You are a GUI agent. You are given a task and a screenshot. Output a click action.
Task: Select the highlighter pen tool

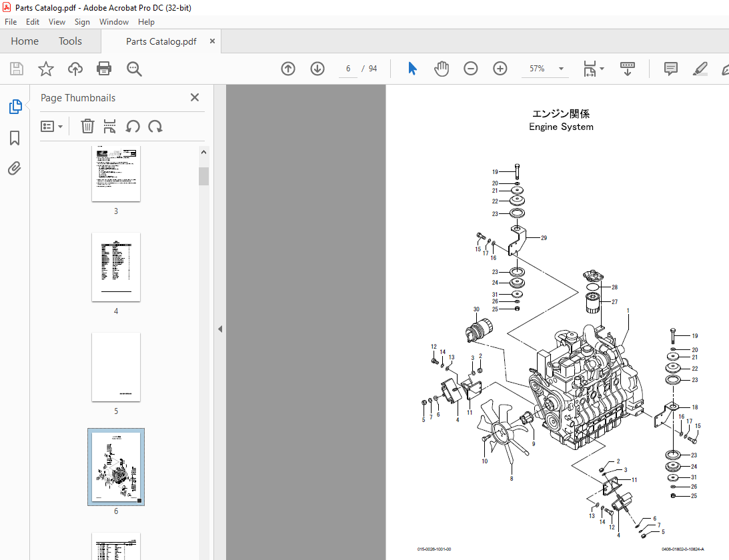[x=700, y=69]
